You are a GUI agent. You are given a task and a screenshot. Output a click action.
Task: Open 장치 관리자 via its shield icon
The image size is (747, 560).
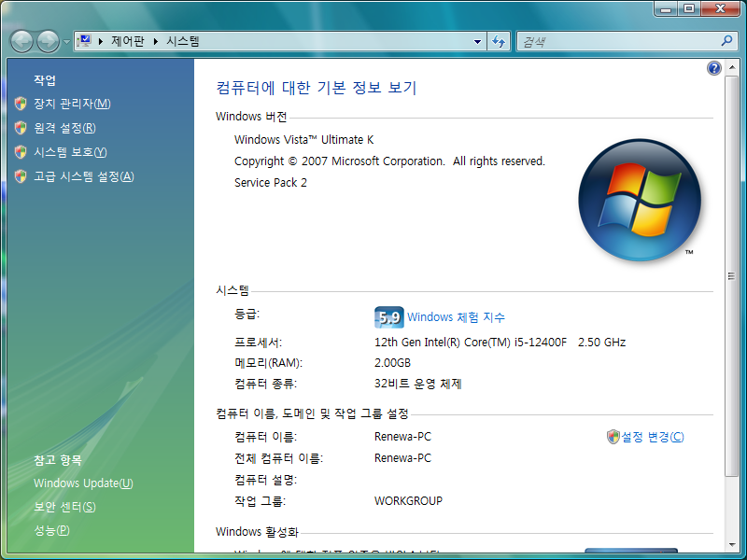(x=19, y=103)
